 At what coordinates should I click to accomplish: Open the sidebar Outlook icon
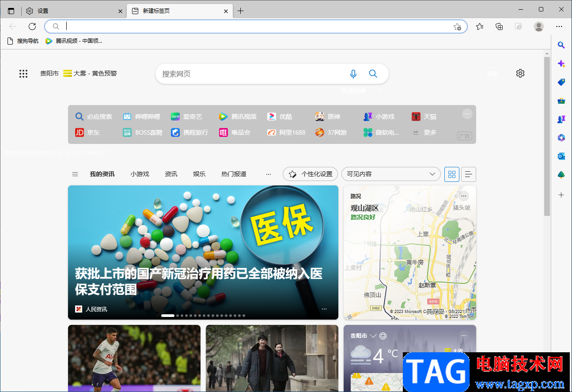pos(561,156)
